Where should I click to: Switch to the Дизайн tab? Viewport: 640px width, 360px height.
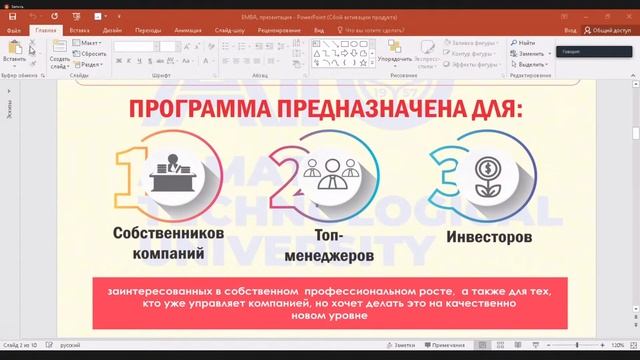coord(112,31)
